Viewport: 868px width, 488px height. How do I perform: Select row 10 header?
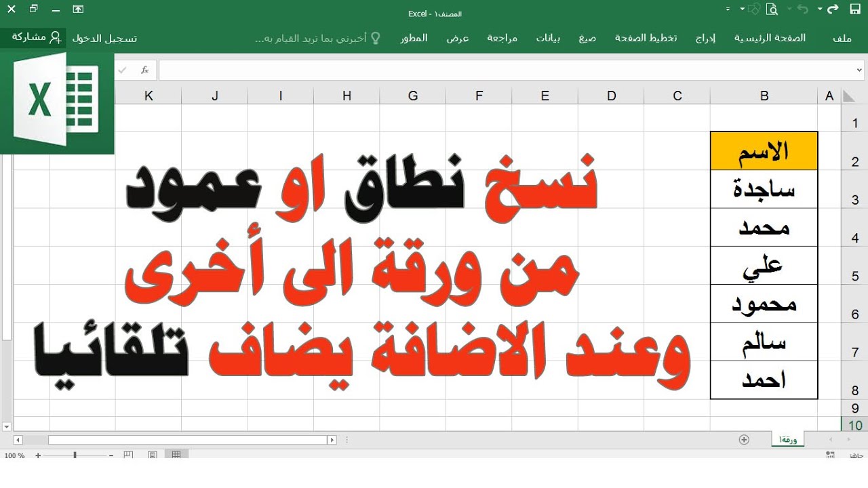[854, 424]
